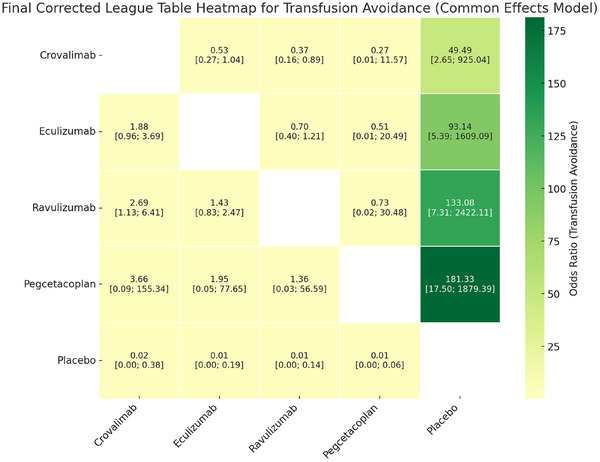
Task: Select the Crovalimab vs Placebo 49.49 cell
Action: coord(460,55)
